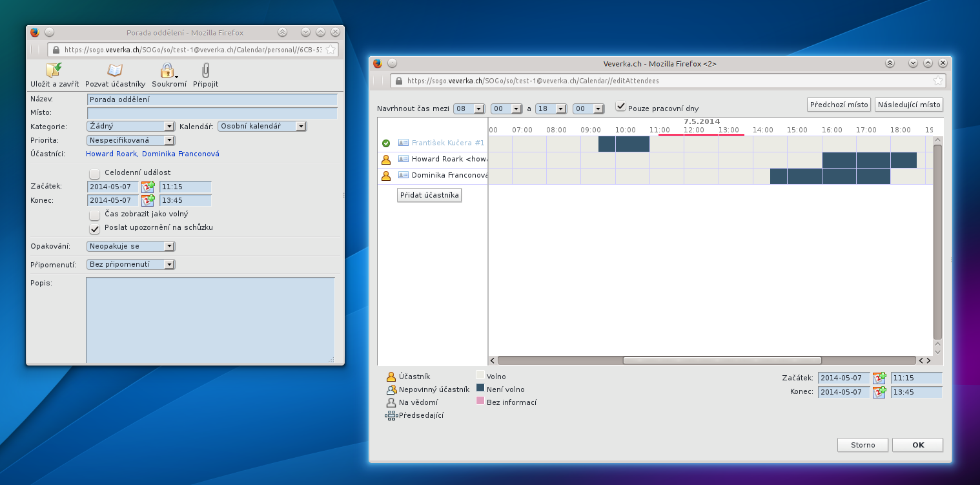
Task: Open the start minute dropdown after 08
Action: [506, 108]
